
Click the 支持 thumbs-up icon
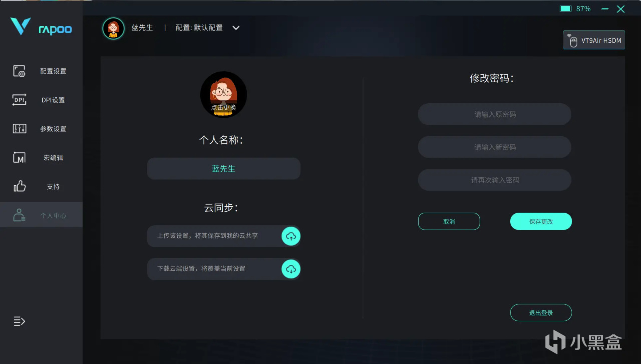(x=19, y=186)
